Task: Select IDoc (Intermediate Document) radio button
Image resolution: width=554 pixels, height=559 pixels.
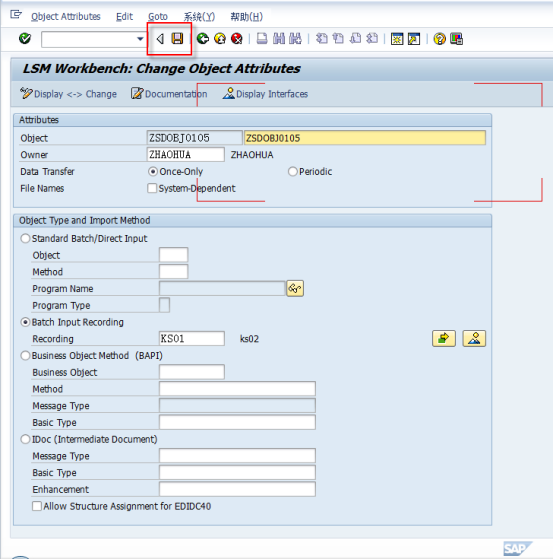Action: tap(25, 439)
